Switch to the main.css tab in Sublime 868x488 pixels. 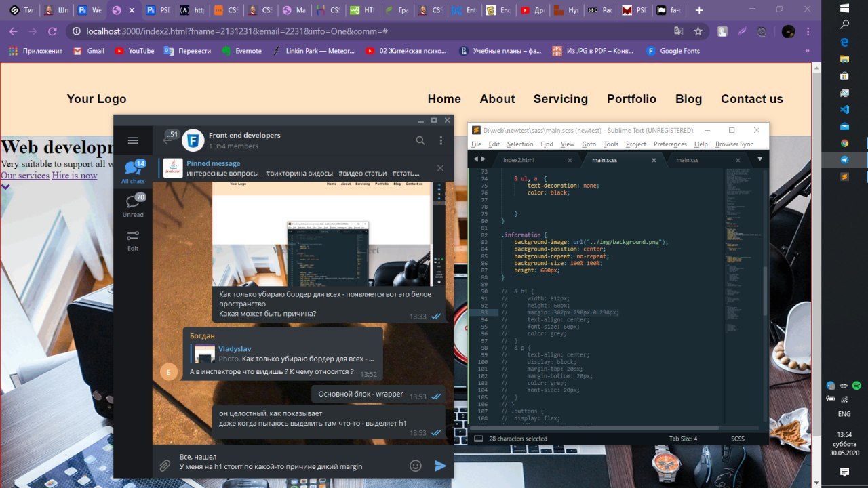687,160
